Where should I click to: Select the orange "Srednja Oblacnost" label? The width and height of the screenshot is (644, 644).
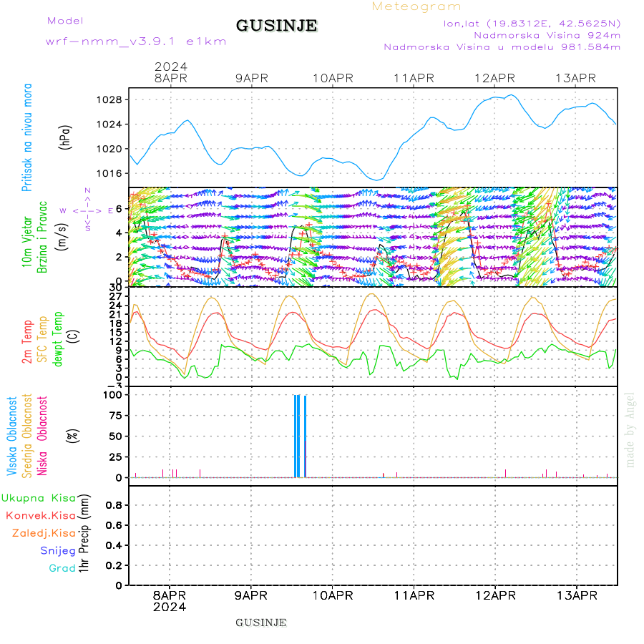(x=26, y=436)
